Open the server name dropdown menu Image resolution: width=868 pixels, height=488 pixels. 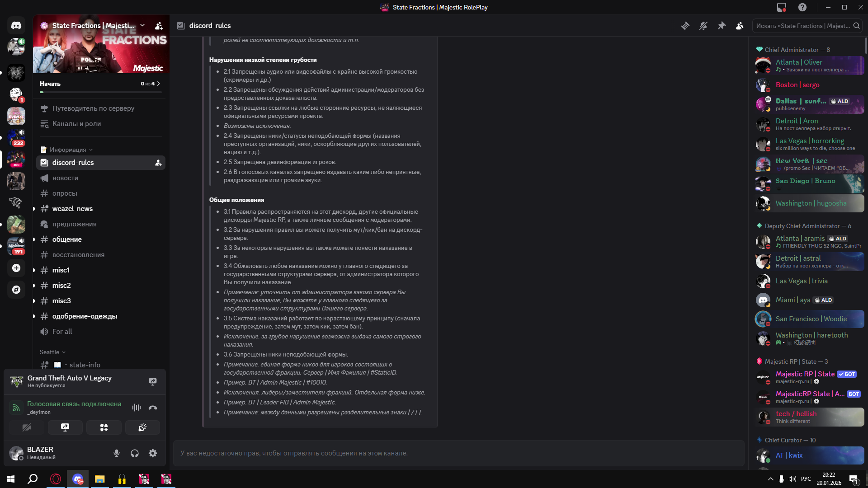[x=142, y=25]
